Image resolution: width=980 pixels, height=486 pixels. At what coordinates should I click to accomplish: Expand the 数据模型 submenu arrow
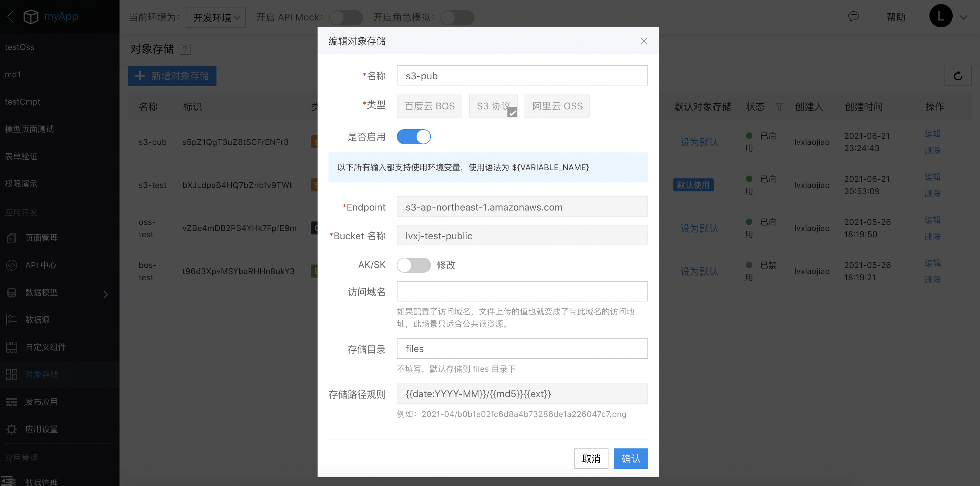(106, 294)
